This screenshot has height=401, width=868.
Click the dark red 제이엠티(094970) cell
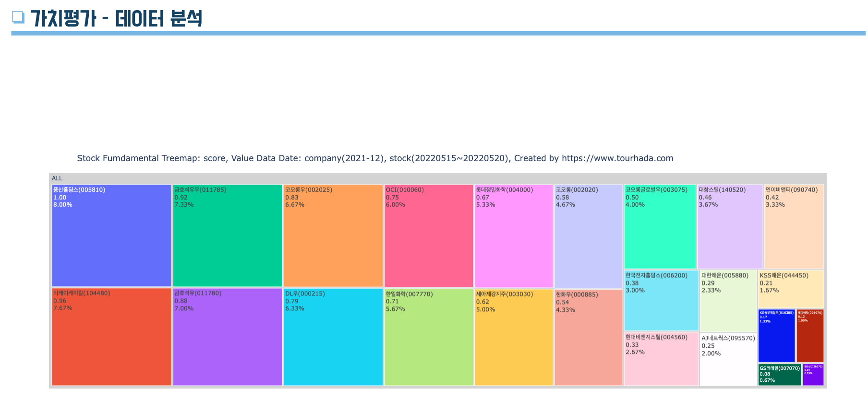pyautogui.click(x=810, y=336)
